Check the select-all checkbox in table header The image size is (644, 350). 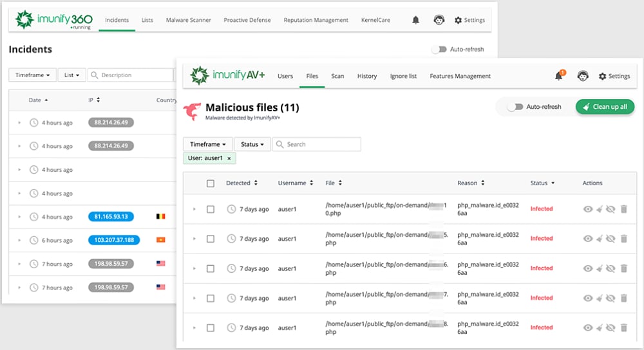pos(211,183)
